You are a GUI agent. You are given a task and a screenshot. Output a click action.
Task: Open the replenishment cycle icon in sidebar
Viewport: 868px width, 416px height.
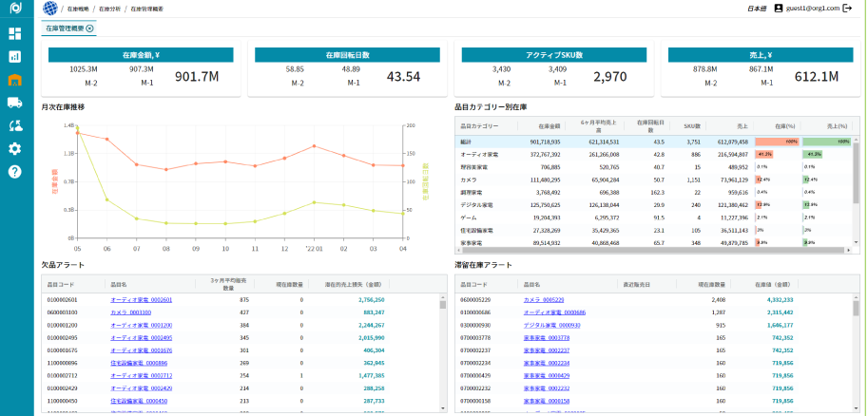[x=15, y=125]
